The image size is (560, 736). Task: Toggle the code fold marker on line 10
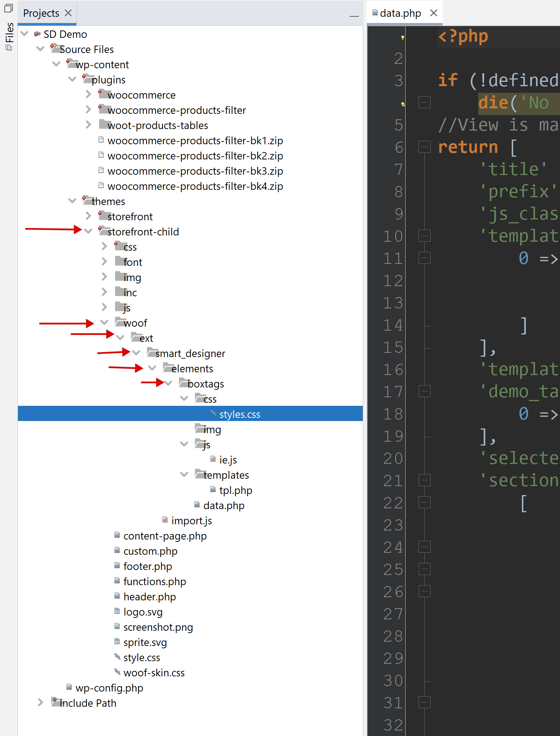coord(424,236)
